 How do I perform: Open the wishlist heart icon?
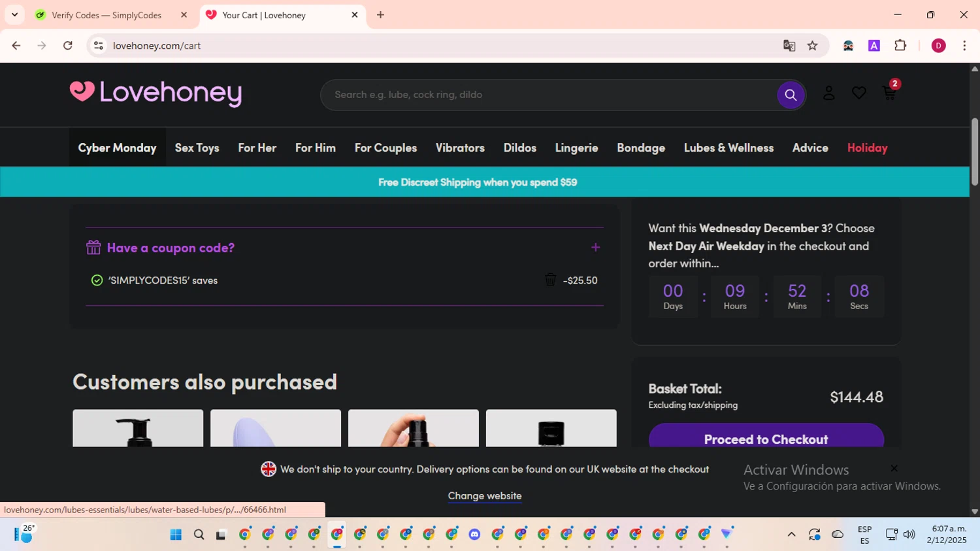click(x=858, y=93)
